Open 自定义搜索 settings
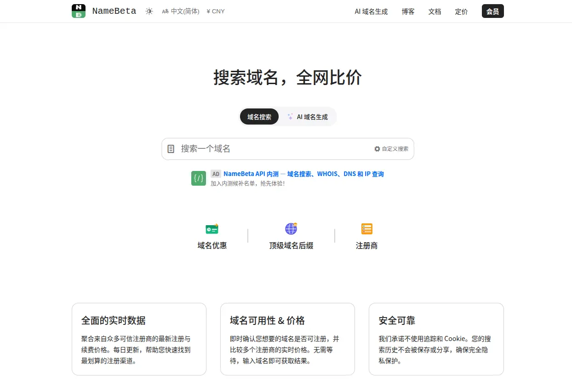The width and height of the screenshot is (572, 392). click(391, 149)
